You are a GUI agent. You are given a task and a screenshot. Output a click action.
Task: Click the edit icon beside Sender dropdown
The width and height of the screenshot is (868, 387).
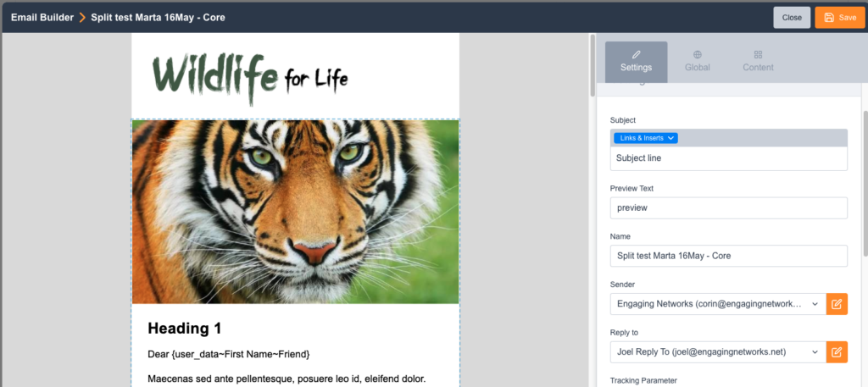coord(837,304)
